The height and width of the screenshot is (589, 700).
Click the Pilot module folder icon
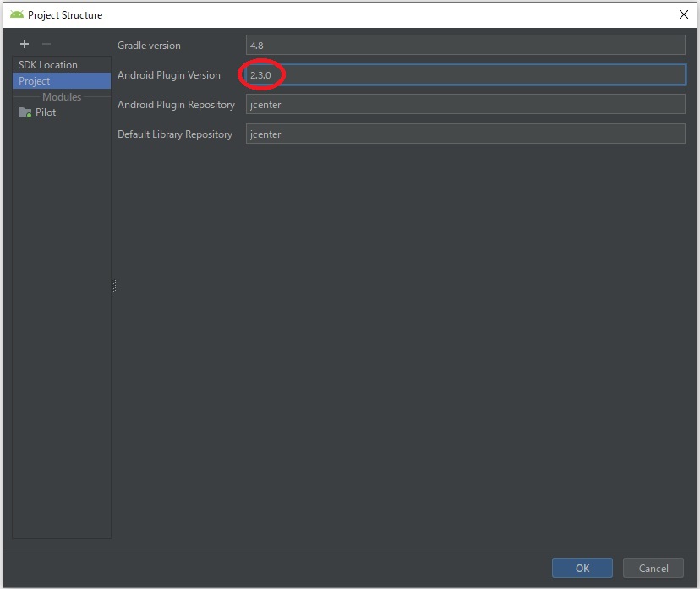click(x=25, y=112)
